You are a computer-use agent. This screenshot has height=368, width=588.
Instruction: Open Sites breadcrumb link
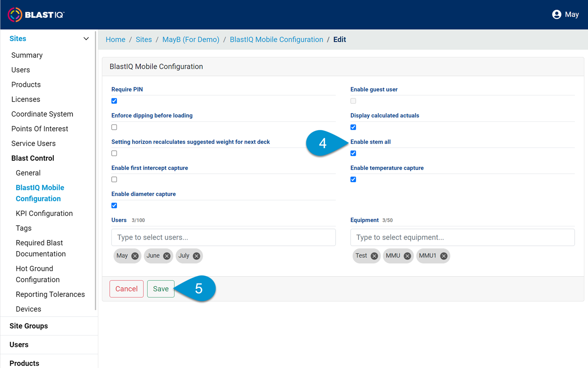[x=144, y=40]
